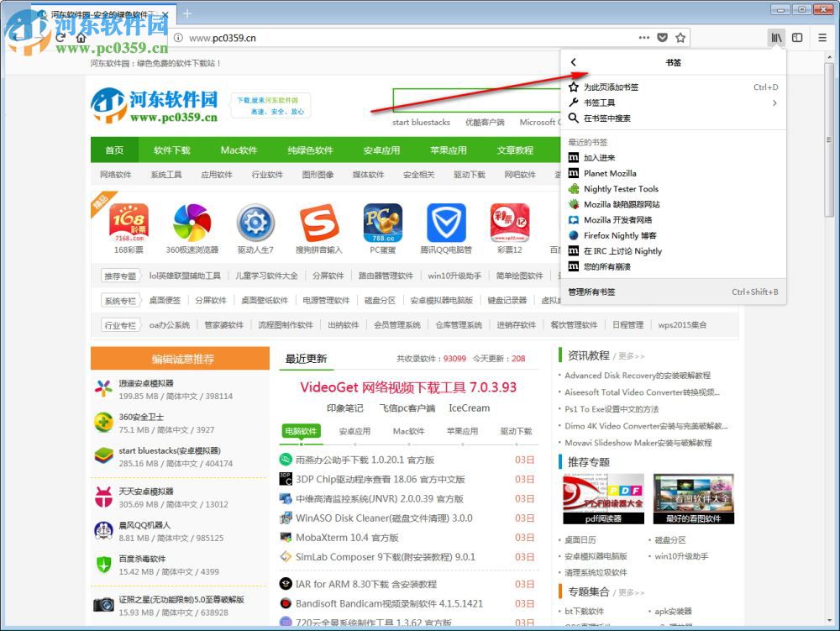This screenshot has width=840, height=631.
Task: Click the green 电脑软件 highlighted tab swatch
Action: point(300,431)
